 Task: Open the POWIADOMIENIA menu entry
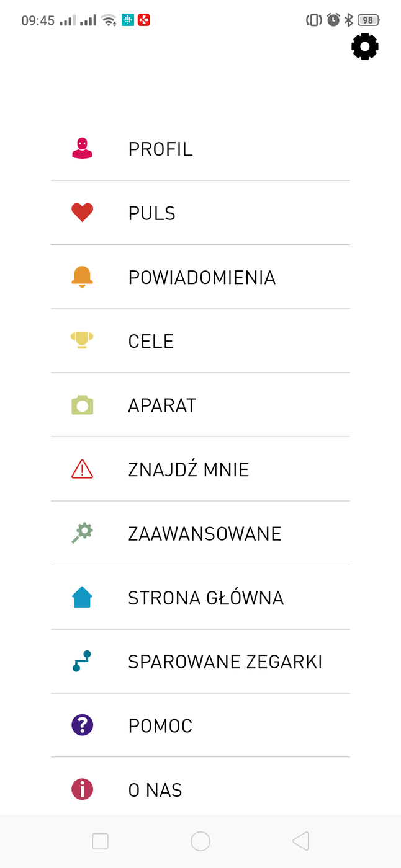202,277
